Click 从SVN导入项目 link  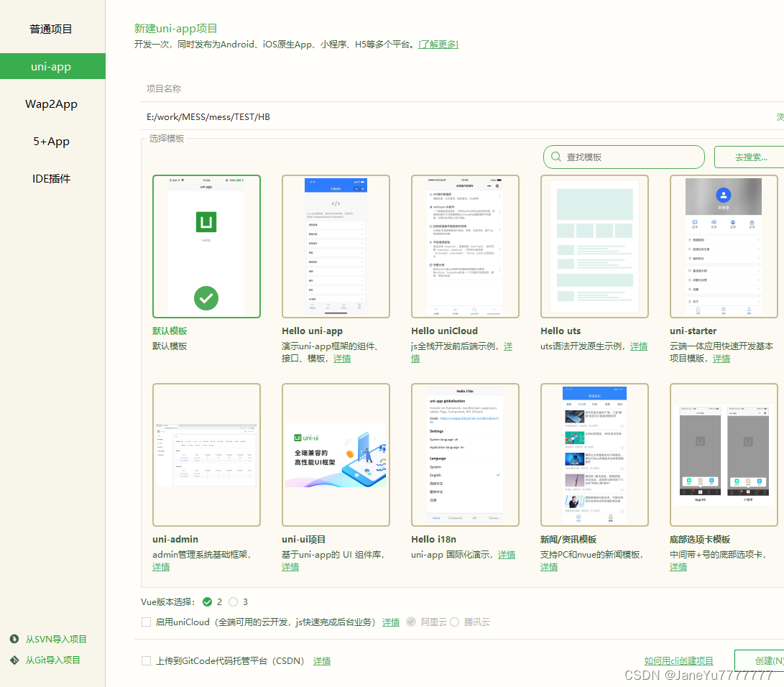click(x=56, y=639)
